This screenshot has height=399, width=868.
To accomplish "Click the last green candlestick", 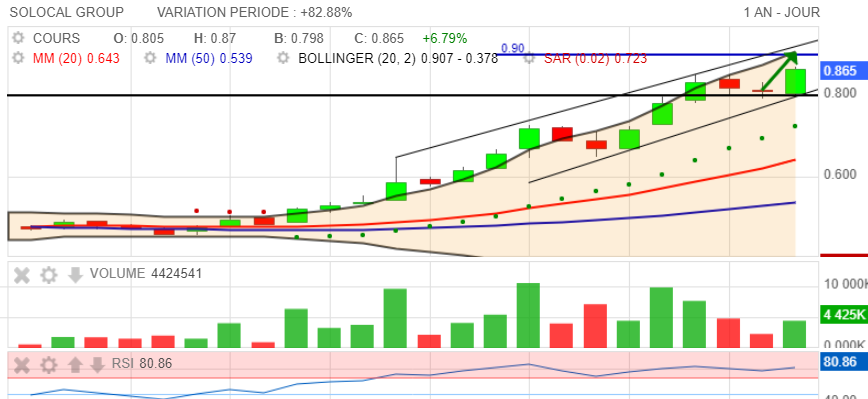I will coord(795,81).
